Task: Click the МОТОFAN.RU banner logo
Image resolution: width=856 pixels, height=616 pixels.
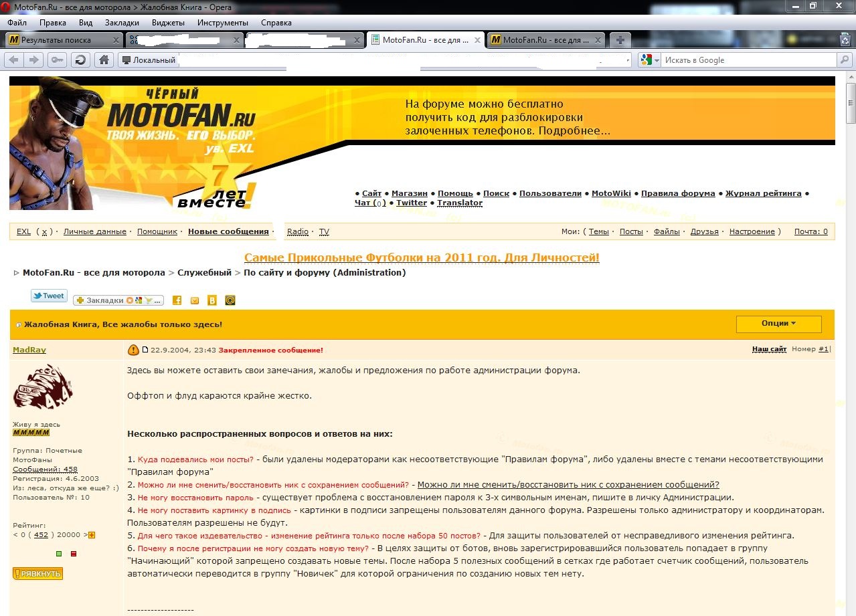Action: coord(181,116)
